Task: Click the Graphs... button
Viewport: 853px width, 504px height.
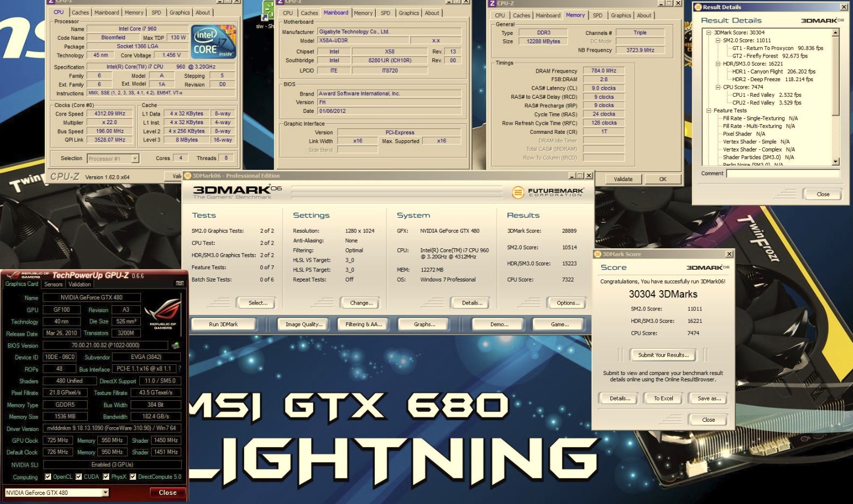Action: [x=424, y=325]
